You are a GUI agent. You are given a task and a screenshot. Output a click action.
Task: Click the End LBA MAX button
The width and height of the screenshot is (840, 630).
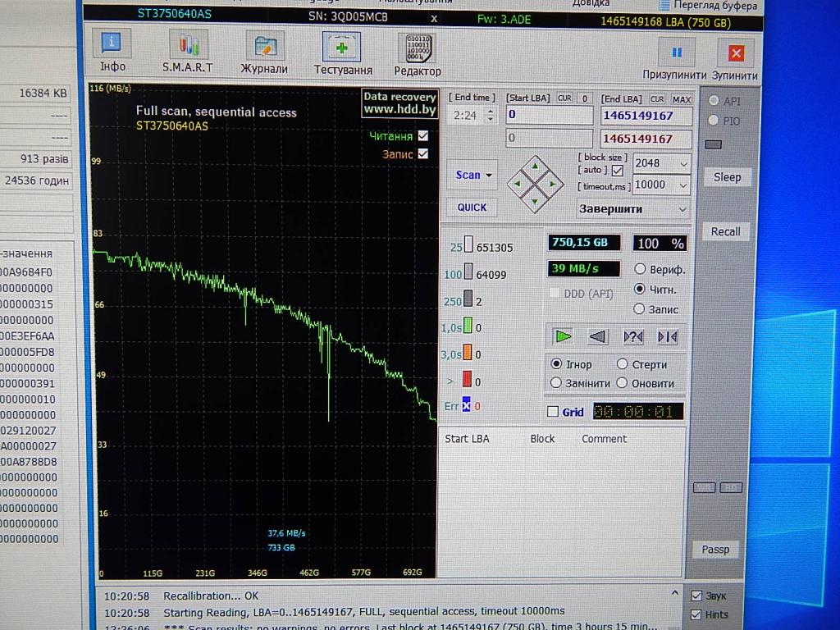coord(682,99)
